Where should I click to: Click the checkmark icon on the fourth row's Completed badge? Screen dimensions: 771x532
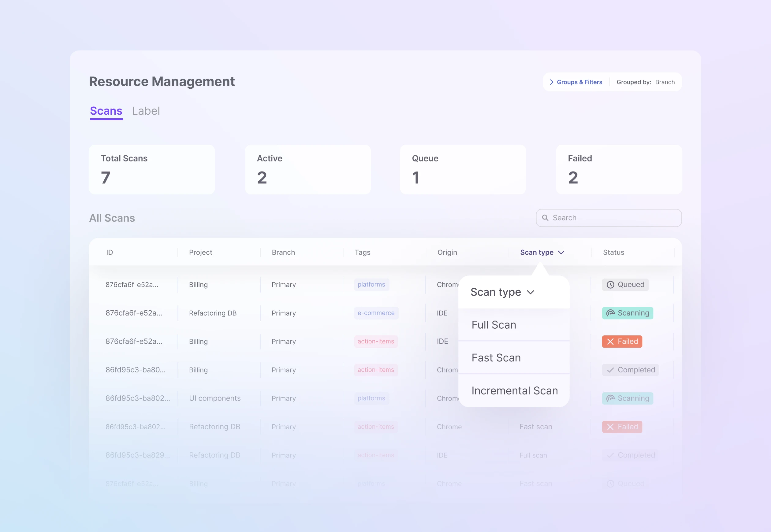click(x=610, y=370)
